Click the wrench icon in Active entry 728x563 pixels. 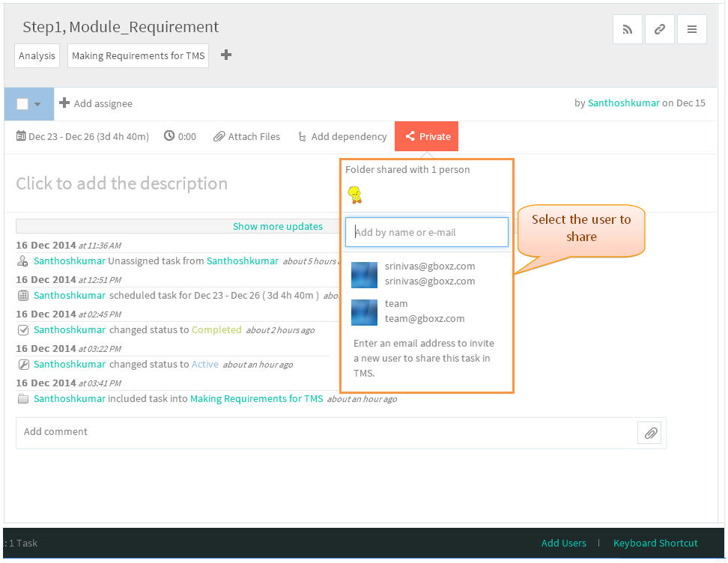pyautogui.click(x=23, y=365)
